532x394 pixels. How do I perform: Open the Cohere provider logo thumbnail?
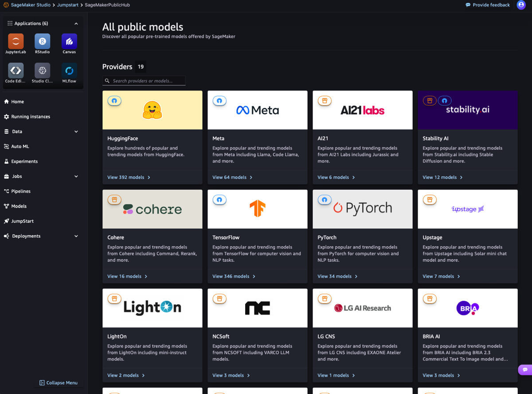click(x=152, y=209)
